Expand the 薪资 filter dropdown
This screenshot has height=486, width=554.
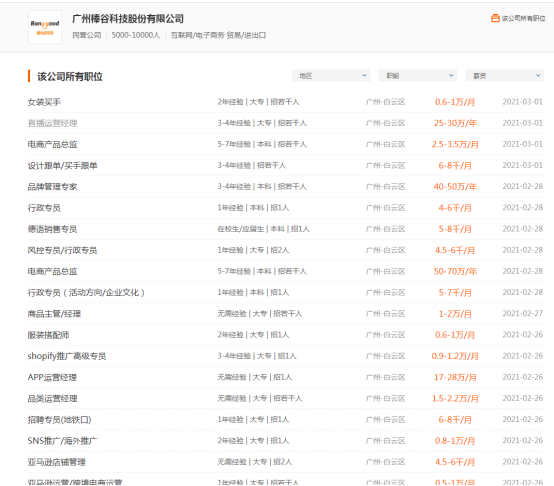[x=505, y=76]
